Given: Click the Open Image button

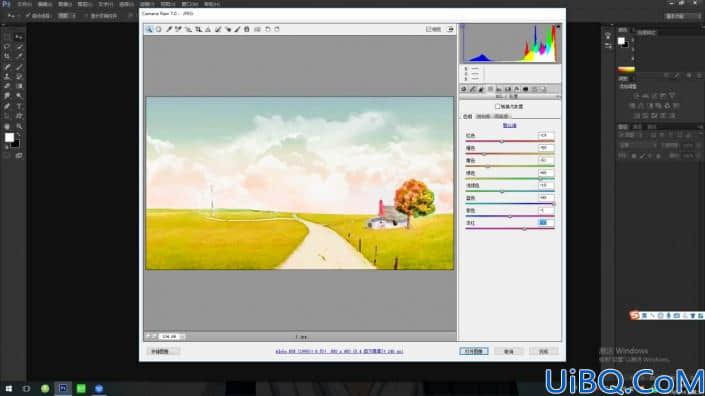Looking at the screenshot, I should click(x=474, y=351).
